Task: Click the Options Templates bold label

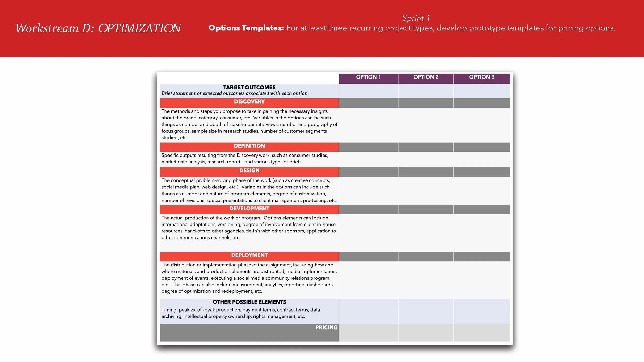Action: pyautogui.click(x=246, y=28)
